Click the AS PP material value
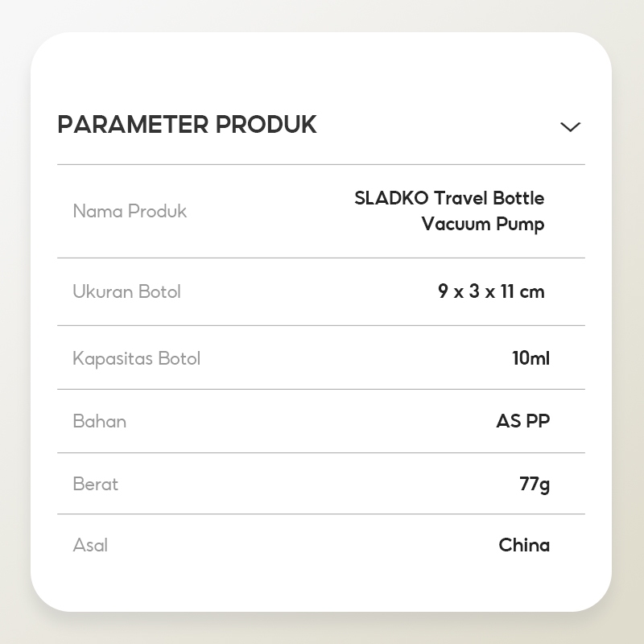The height and width of the screenshot is (644, 644). [523, 421]
